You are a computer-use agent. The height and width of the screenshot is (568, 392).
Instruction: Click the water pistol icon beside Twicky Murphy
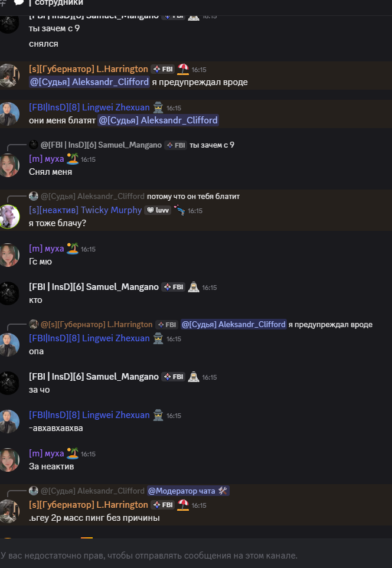click(179, 210)
